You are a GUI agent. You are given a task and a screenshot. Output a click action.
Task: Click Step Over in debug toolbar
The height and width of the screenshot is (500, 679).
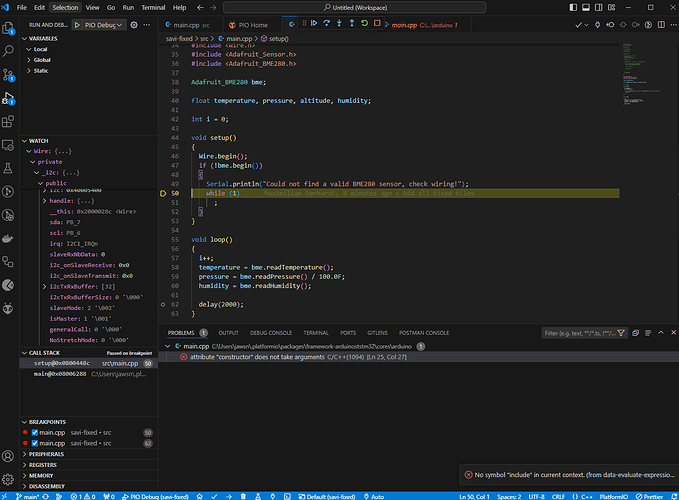coord(327,23)
